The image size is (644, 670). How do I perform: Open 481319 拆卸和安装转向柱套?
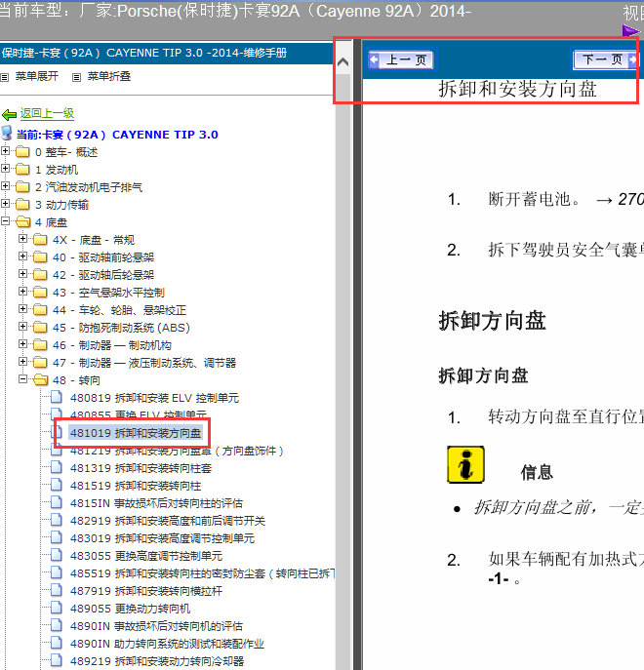point(141,468)
